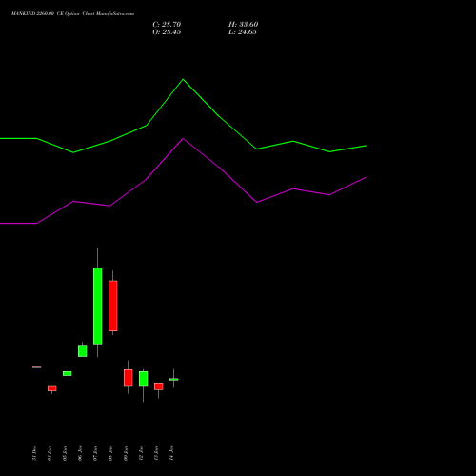
Task: Click the 12 Jan date label
Action: pyautogui.click(x=141, y=453)
